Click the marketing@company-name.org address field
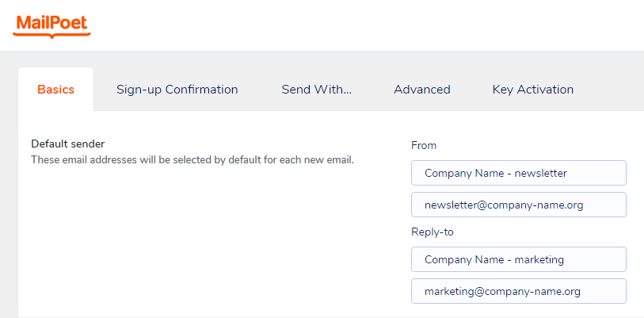644x318 pixels. pos(519,291)
